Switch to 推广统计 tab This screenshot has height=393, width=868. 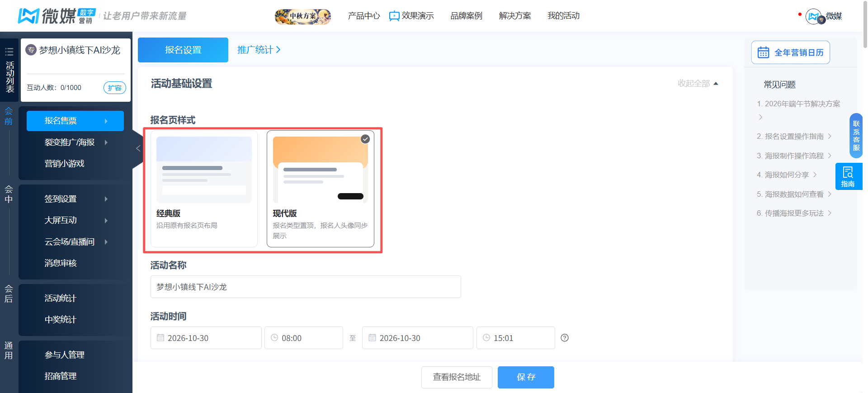click(x=259, y=50)
